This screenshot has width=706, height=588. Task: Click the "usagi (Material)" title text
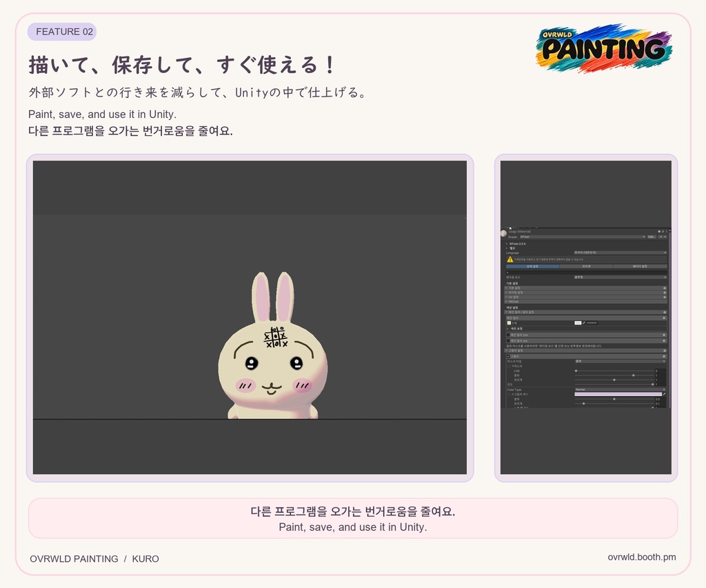pos(520,232)
